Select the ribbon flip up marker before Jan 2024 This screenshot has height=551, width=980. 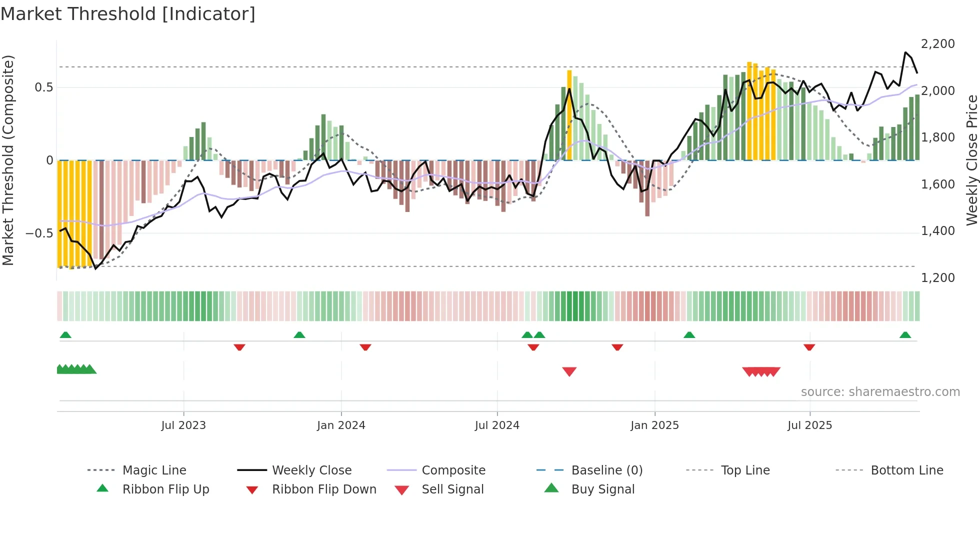coord(299,335)
